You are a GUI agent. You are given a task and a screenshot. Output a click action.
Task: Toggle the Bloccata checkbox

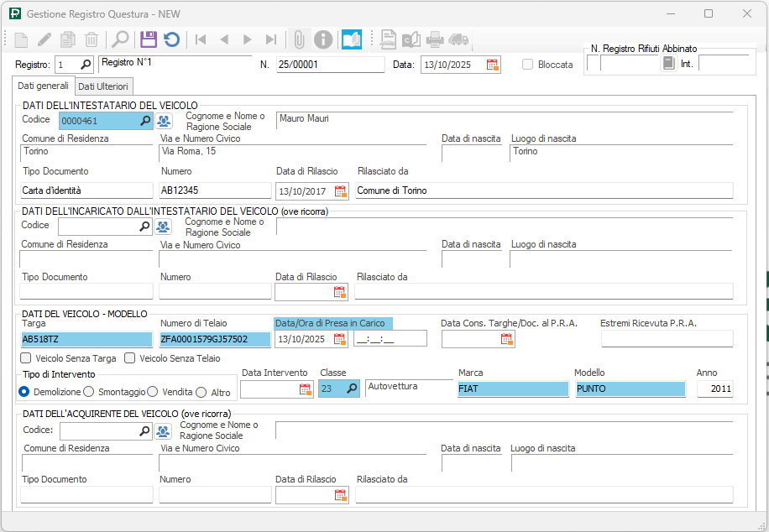(x=528, y=65)
